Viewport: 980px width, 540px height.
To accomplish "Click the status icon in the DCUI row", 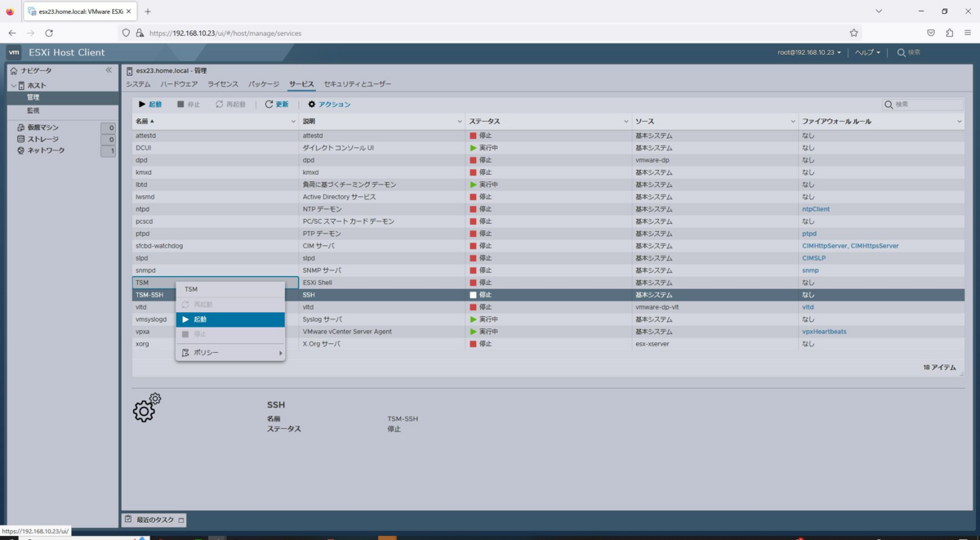I will tap(473, 148).
